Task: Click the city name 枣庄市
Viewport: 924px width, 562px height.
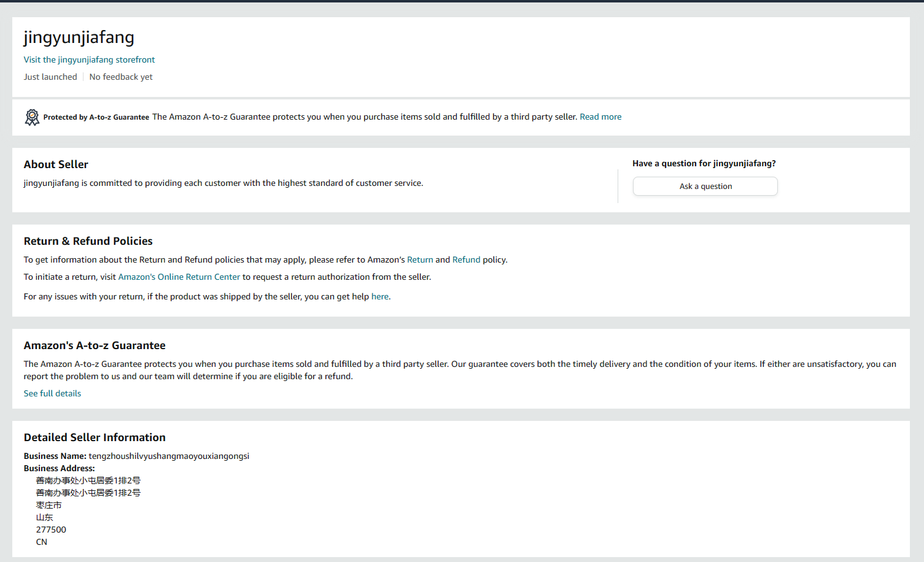Action: [49, 505]
